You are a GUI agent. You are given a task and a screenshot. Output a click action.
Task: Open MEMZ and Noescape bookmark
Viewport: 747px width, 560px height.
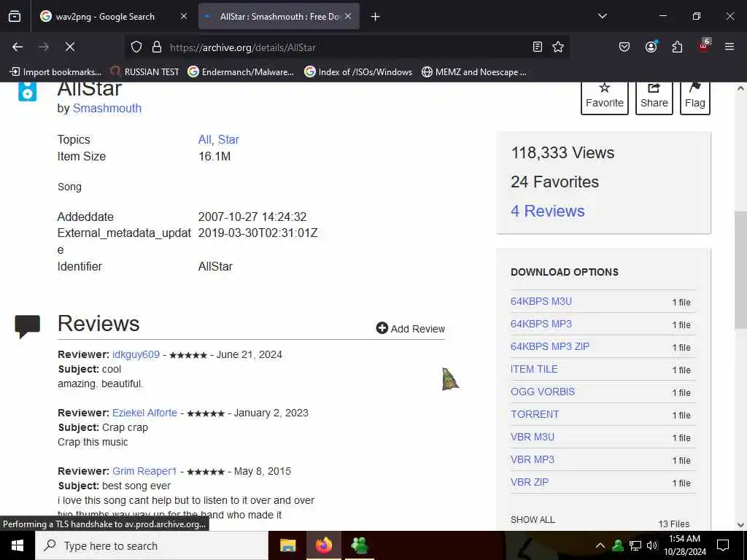474,72
